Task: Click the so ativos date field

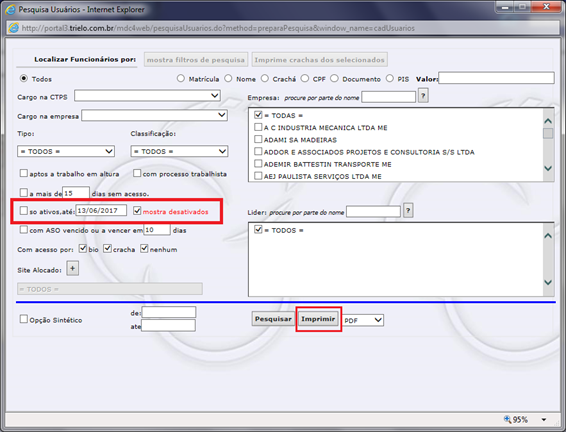Action: (101, 210)
